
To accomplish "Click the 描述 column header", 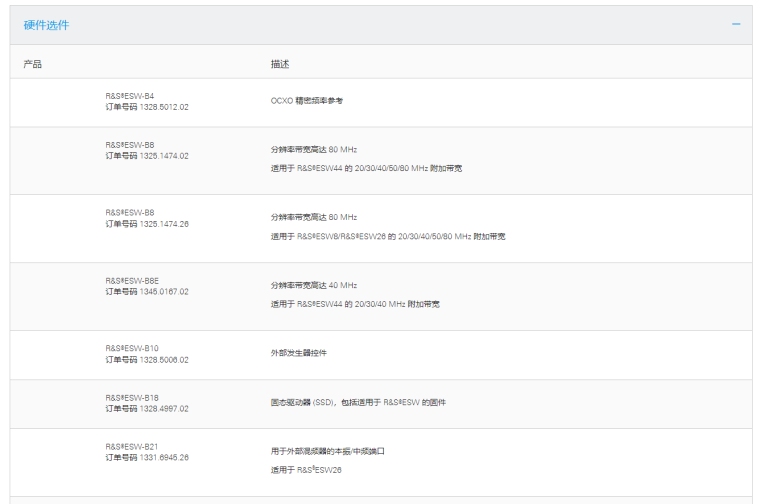I will coord(281,64).
